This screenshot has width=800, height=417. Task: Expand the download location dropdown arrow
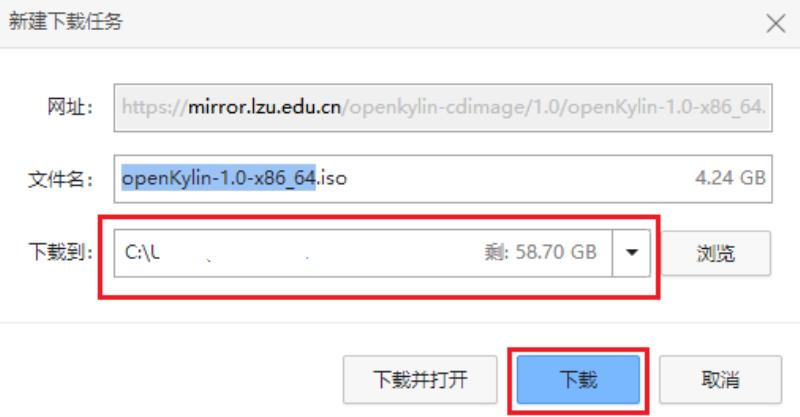click(x=632, y=253)
